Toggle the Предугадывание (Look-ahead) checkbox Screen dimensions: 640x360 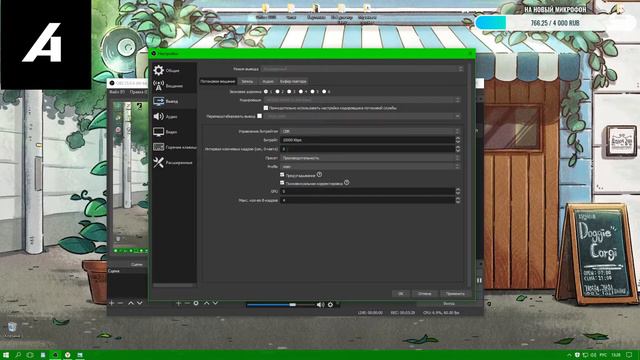coord(282,175)
